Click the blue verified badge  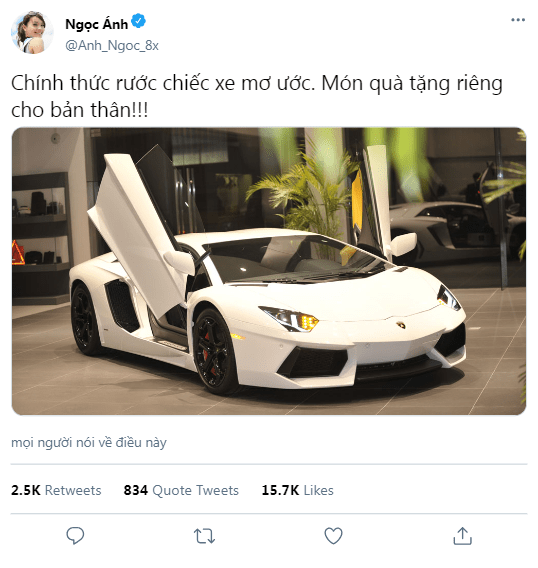coord(138,21)
